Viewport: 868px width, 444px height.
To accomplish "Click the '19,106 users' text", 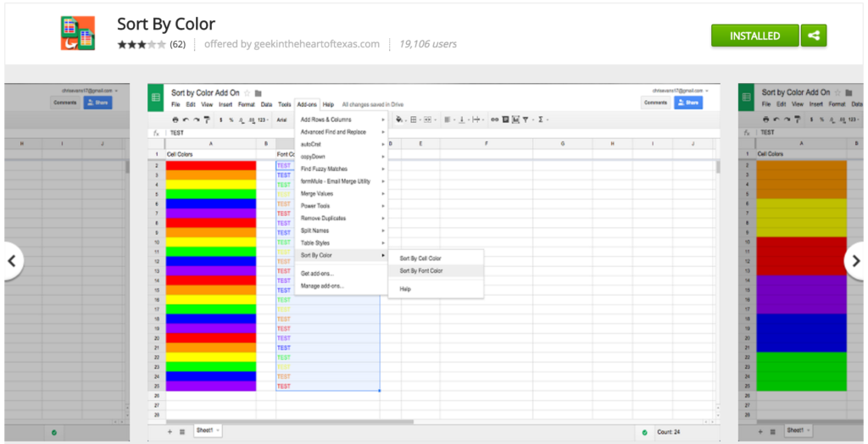I will tap(428, 44).
